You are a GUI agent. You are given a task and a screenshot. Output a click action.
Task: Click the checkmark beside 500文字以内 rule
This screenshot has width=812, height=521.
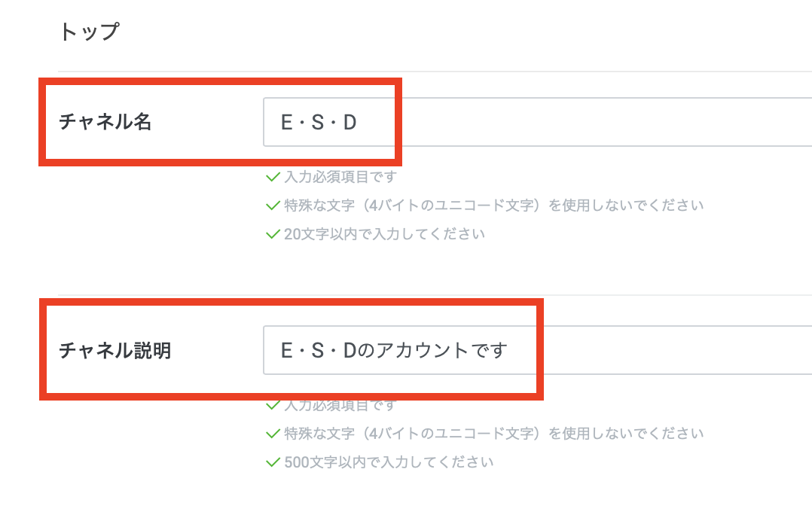[273, 462]
